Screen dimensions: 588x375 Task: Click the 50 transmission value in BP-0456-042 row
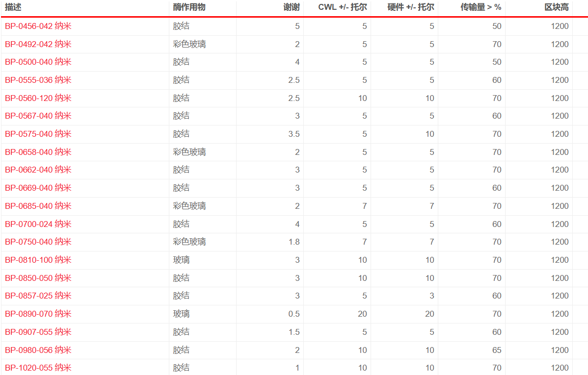coord(497,26)
